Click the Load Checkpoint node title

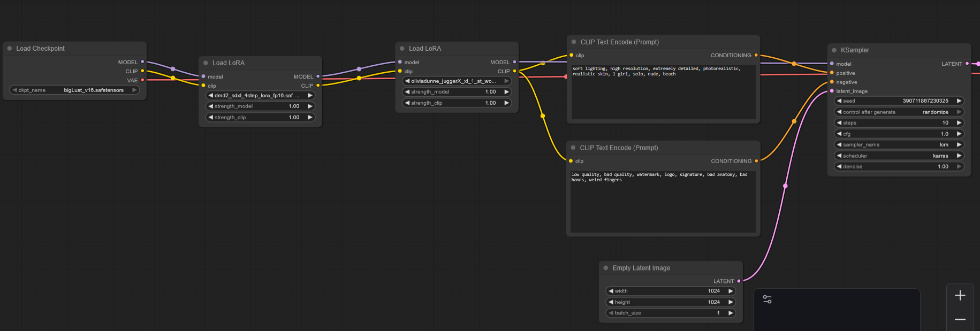click(40, 48)
